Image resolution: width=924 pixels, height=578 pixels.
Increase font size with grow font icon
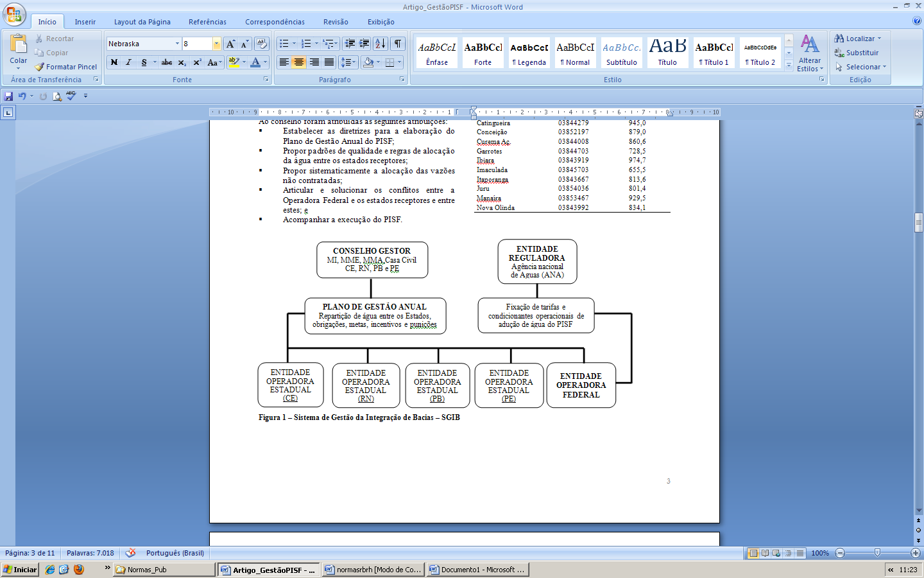(230, 44)
